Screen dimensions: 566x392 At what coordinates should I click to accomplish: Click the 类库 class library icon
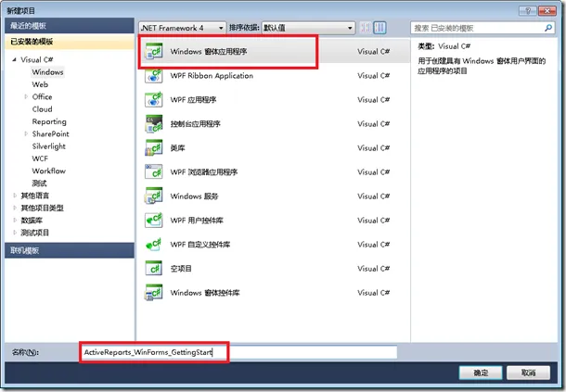coord(154,148)
